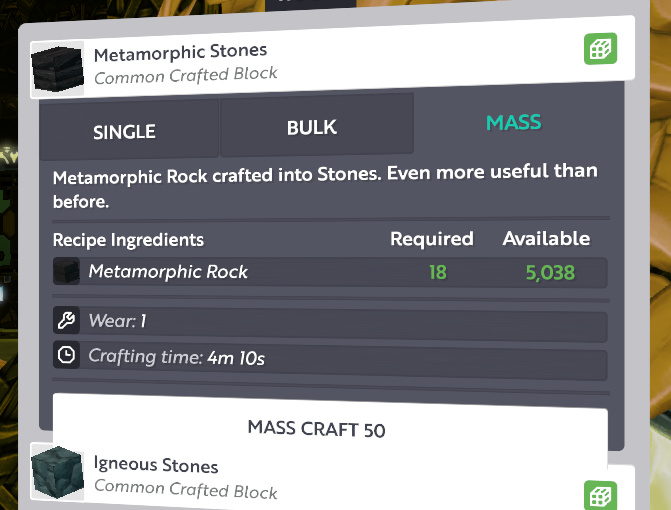Click the clock Crafting time icon
This screenshot has width=671, height=510.
point(66,355)
